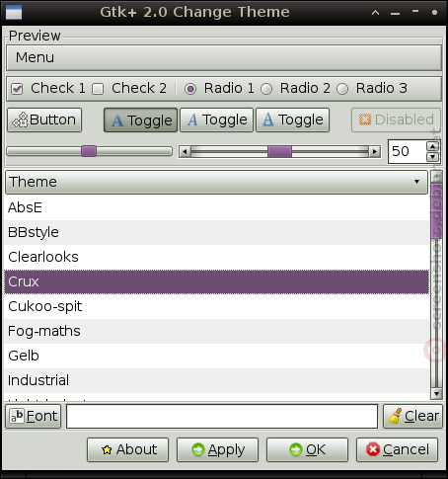448x479 pixels.
Task: Select the Radio 1 option
Action: (x=190, y=89)
